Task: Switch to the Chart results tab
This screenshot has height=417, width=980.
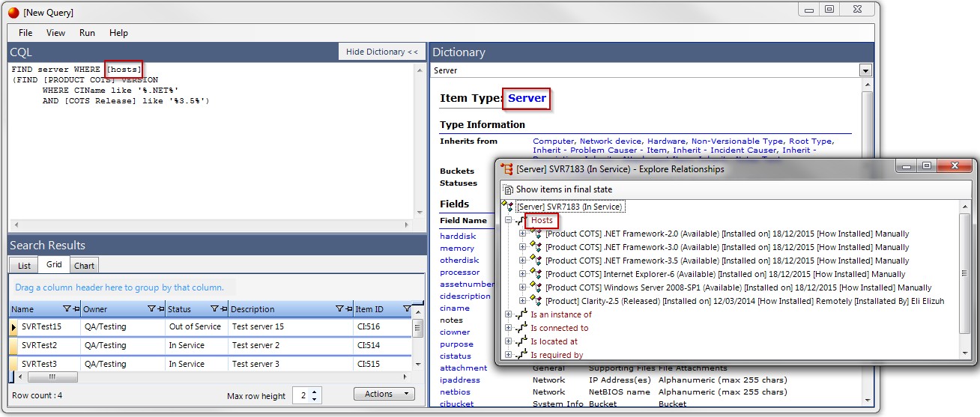Action: point(84,266)
